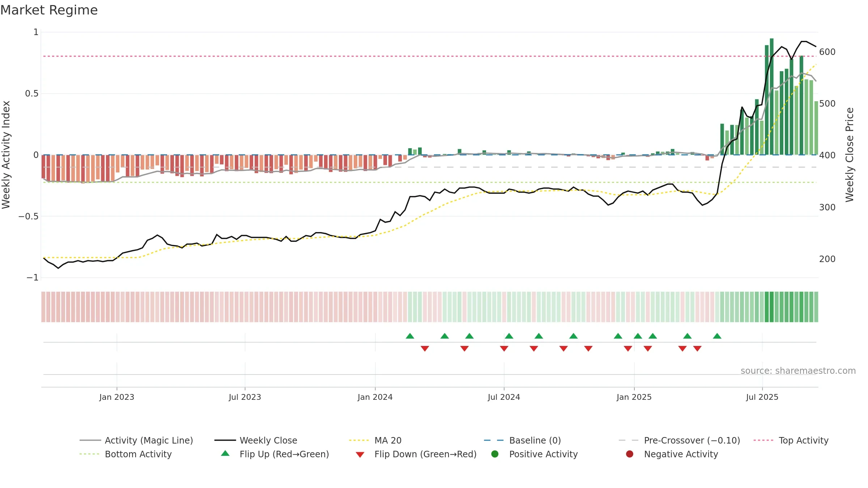The width and height of the screenshot is (868, 488).
Task: Click the 600 price axis tick
Action: click(827, 52)
